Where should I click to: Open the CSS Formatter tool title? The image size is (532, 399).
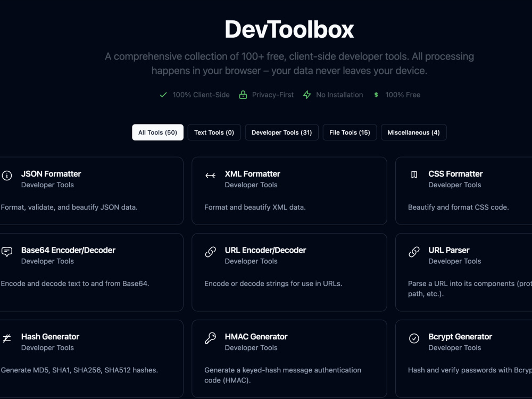tap(455, 174)
